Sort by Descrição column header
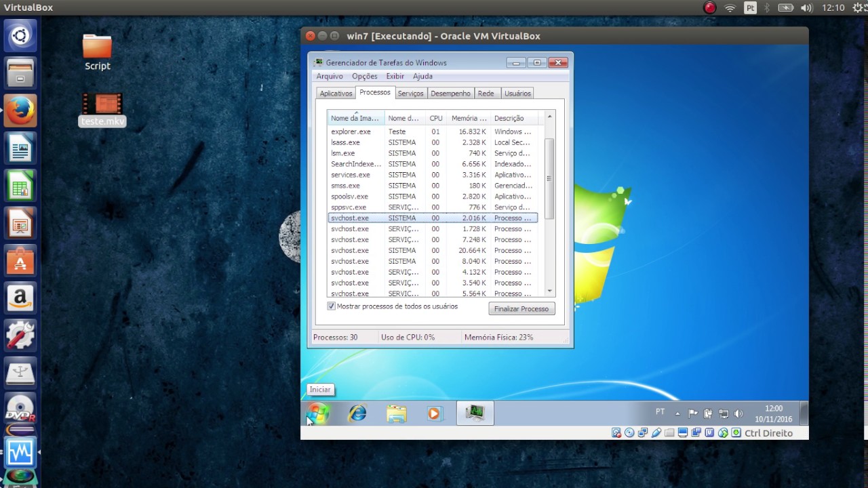 (515, 118)
